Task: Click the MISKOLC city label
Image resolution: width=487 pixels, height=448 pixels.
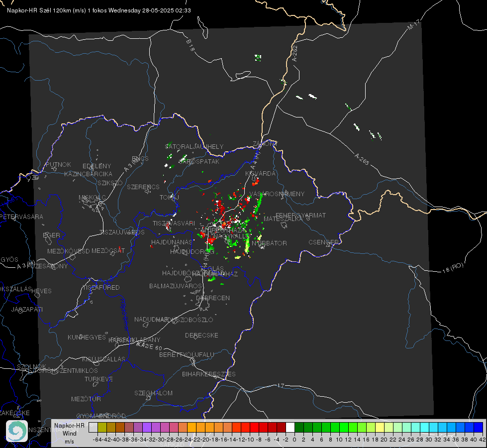Action: [92, 198]
